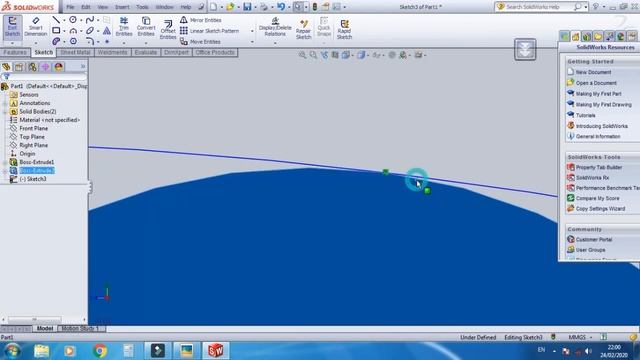640x360 pixels.
Task: Select the Arc sketch tool
Action: pos(73,31)
